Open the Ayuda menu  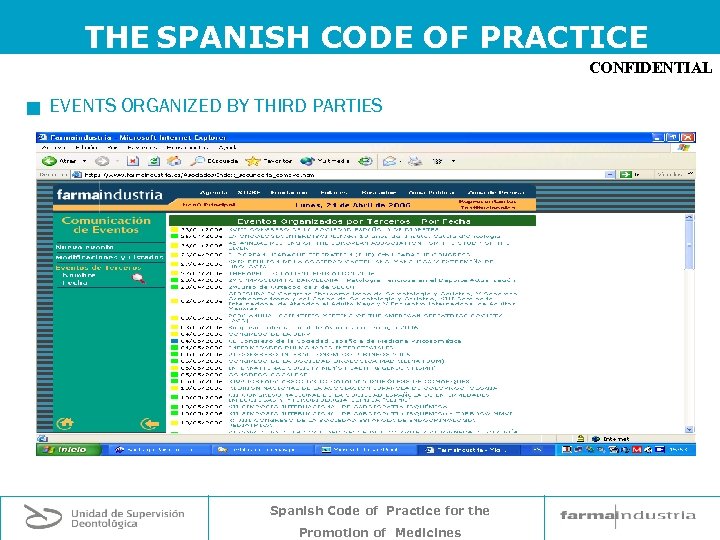(227, 148)
